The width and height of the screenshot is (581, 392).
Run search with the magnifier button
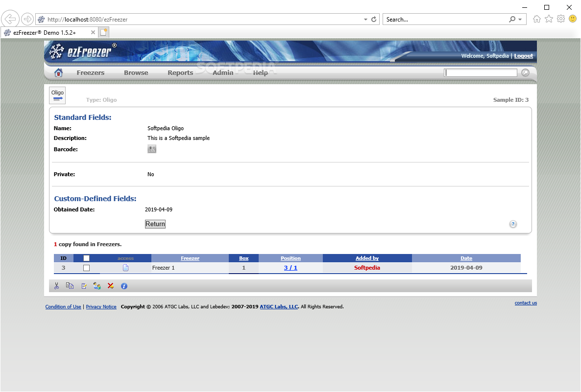pos(526,72)
